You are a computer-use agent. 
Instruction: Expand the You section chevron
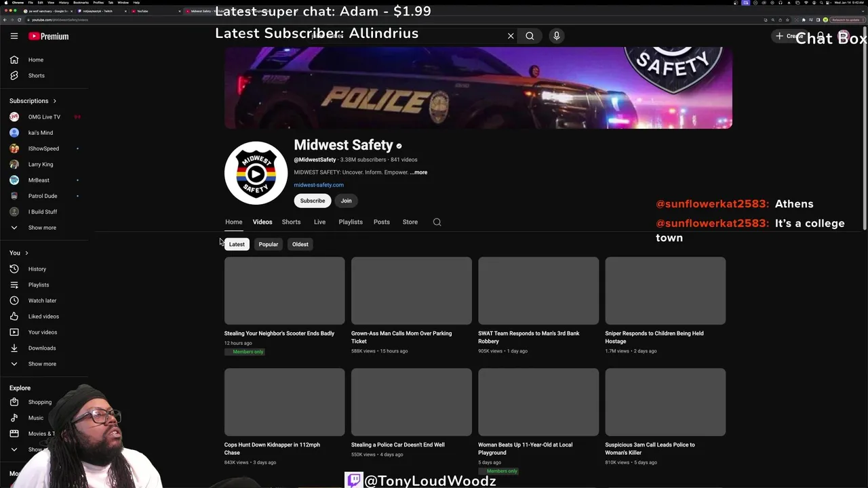(x=26, y=253)
